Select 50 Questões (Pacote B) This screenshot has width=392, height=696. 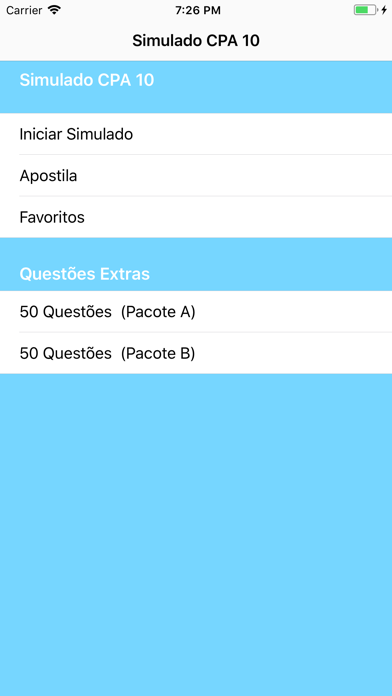[x=196, y=353]
